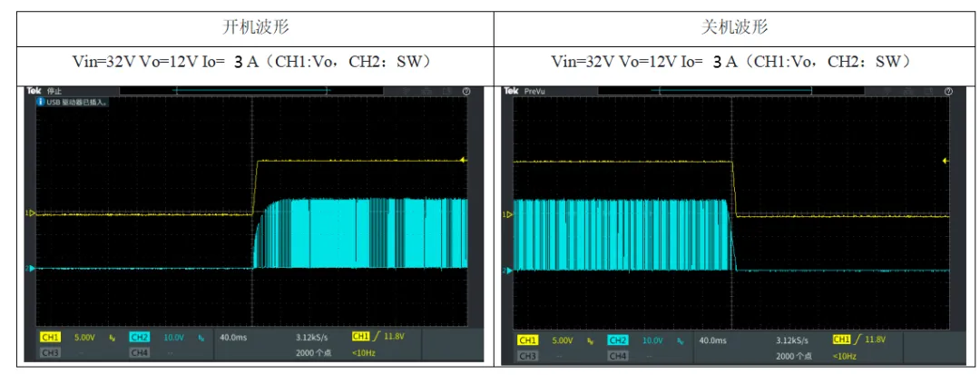Image resolution: width=980 pixels, height=375 pixels.
Task: Open the 5.00V CH1 scale on right scope
Action: point(563,340)
